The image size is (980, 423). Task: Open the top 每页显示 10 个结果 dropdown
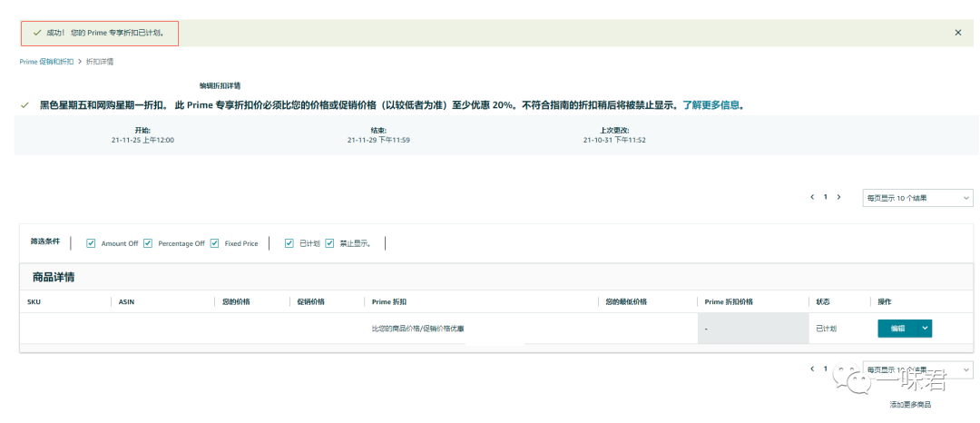click(x=917, y=198)
